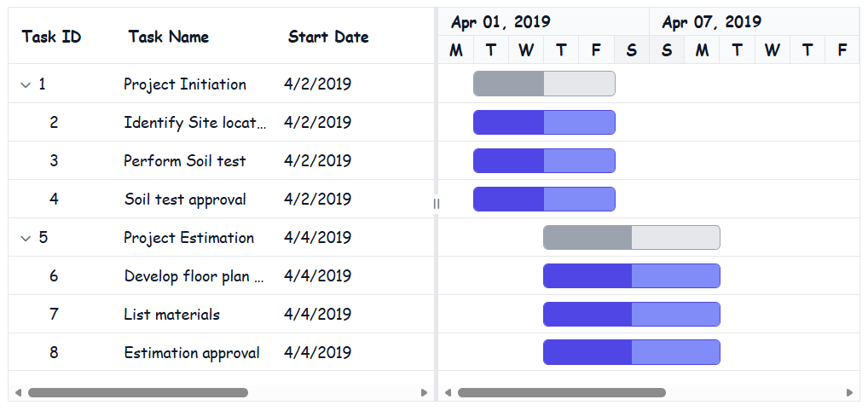This screenshot has width=868, height=411.
Task: Collapse the Project Initiation parent row
Action: click(25, 84)
